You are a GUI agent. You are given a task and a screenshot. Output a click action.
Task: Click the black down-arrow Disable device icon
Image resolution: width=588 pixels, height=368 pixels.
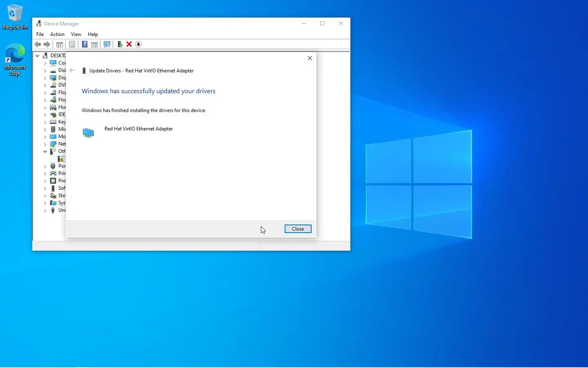point(138,44)
